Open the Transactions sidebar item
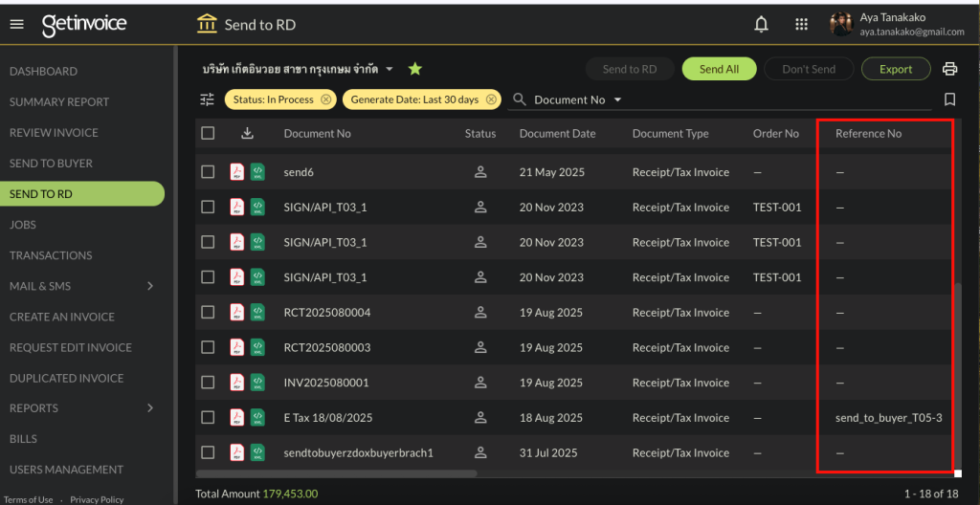The image size is (980, 505). [51, 255]
